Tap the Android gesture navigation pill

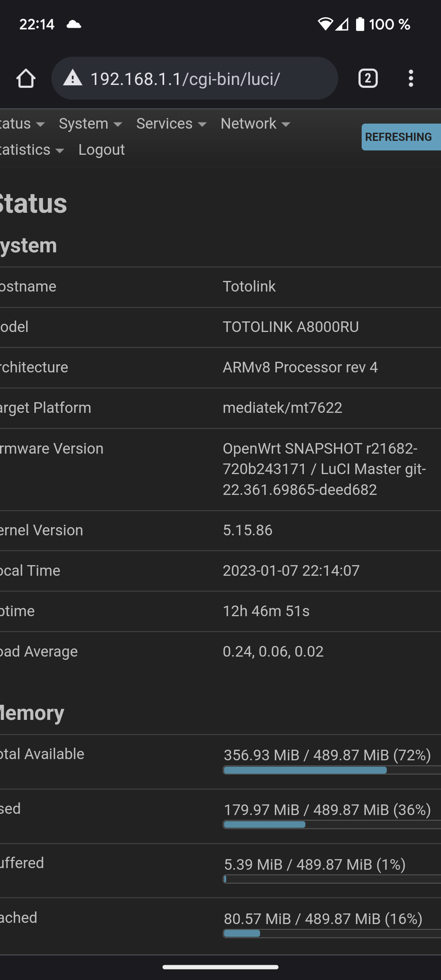coord(220,967)
